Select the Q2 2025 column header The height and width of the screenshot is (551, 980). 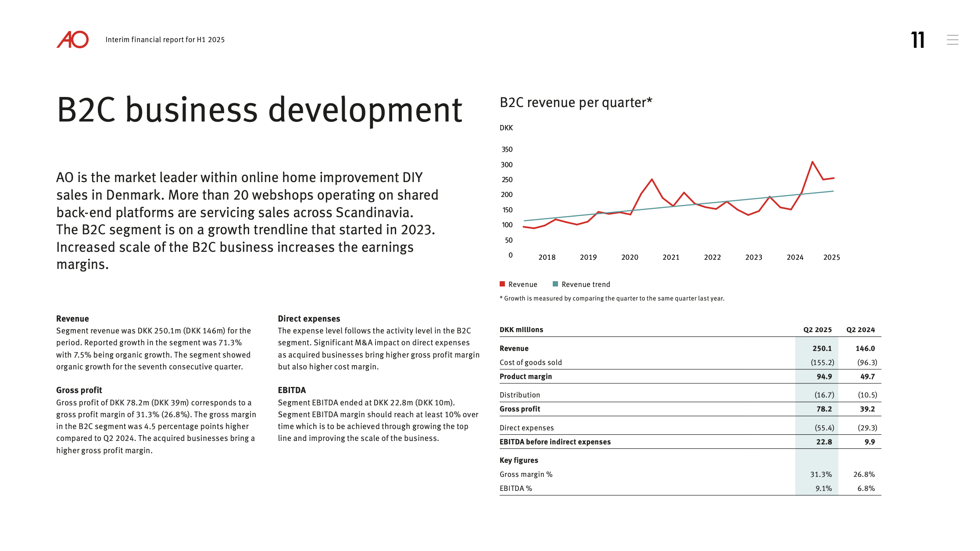pyautogui.click(x=817, y=329)
